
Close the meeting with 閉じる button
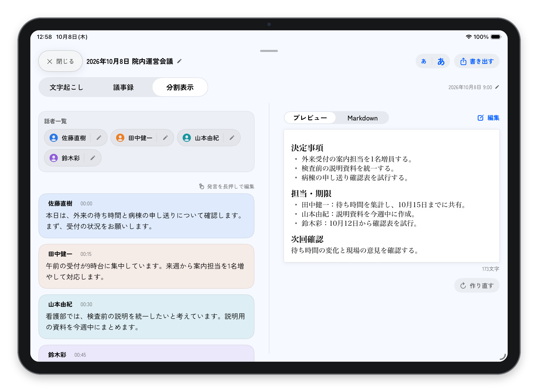[x=60, y=61]
